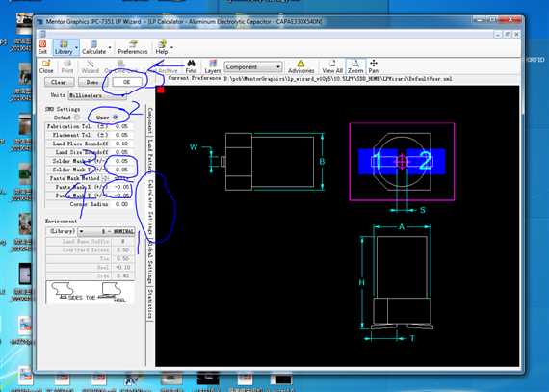Show the Advisories warning icon
The height and width of the screenshot is (392, 549).
point(301,66)
